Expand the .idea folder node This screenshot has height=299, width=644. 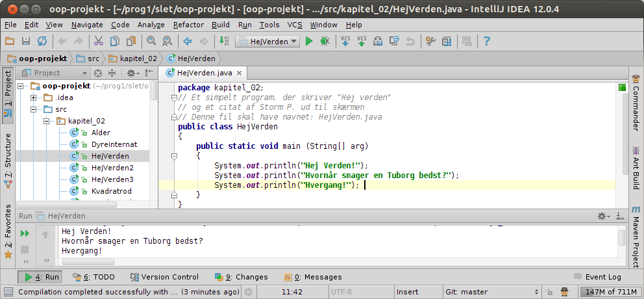click(x=34, y=97)
